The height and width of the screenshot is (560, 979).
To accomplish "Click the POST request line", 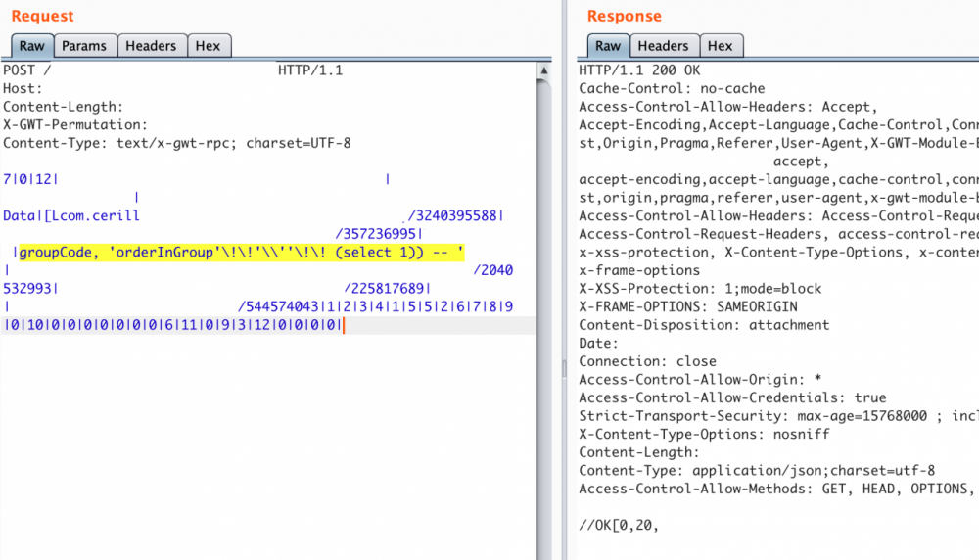I will coord(173,70).
